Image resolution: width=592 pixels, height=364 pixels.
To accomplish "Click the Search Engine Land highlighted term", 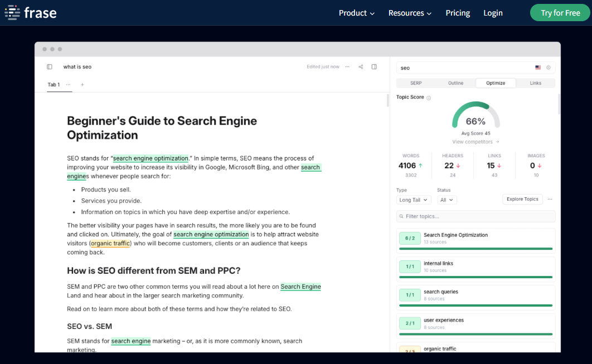I will [300, 287].
